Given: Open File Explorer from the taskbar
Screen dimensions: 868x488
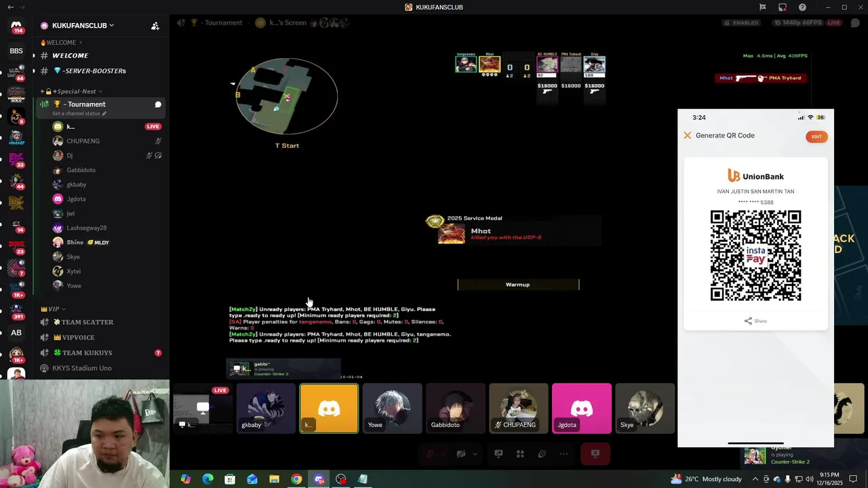Looking at the screenshot, I should point(274,479).
